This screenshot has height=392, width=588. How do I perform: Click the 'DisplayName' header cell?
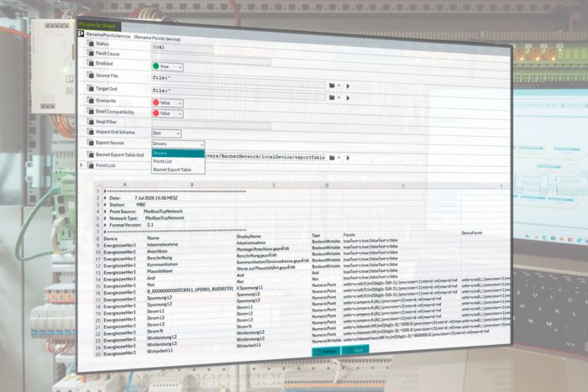tap(249, 237)
